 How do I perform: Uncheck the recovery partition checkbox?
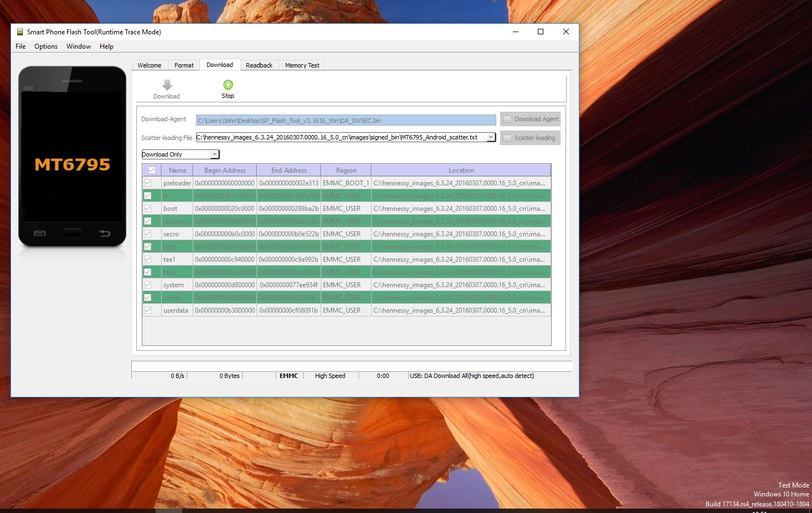tap(148, 221)
